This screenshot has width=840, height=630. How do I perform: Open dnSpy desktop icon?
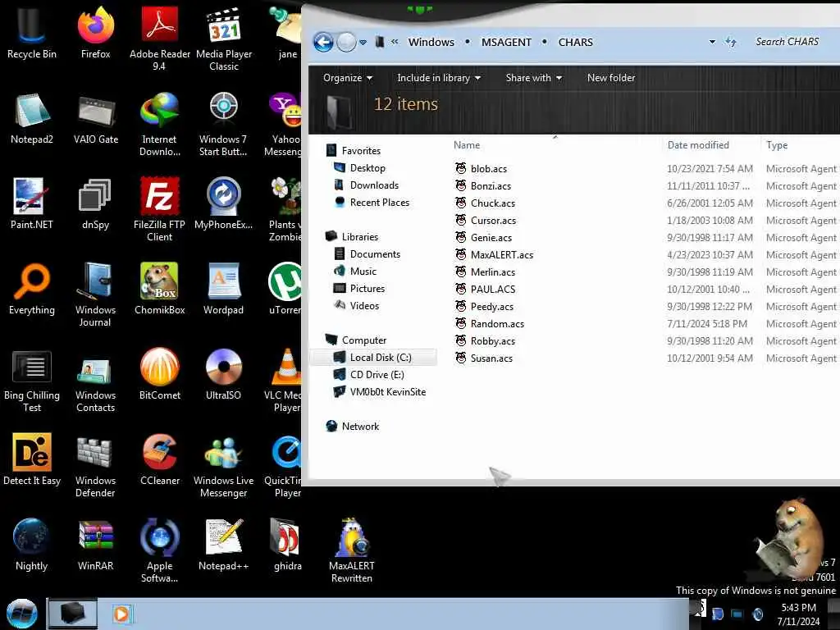95,203
